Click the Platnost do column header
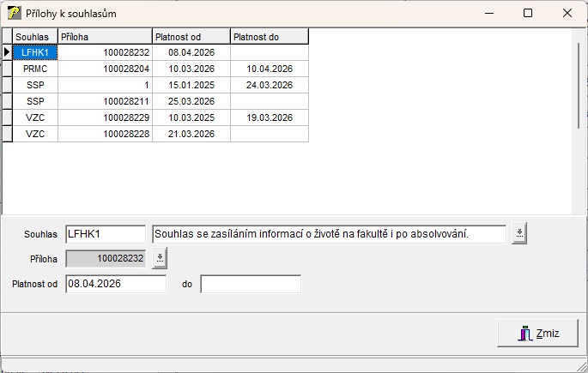The image size is (588, 373). coord(269,37)
